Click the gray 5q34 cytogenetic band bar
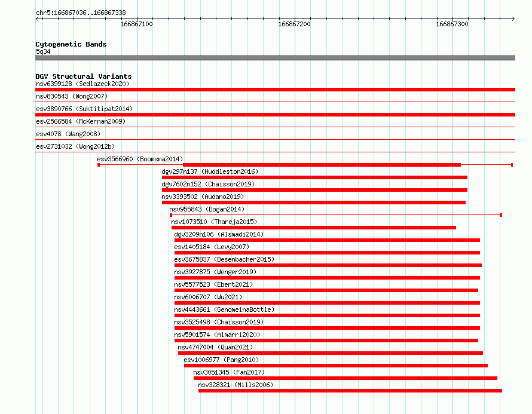Image resolution: width=532 pixels, height=414 pixels. 275,58
